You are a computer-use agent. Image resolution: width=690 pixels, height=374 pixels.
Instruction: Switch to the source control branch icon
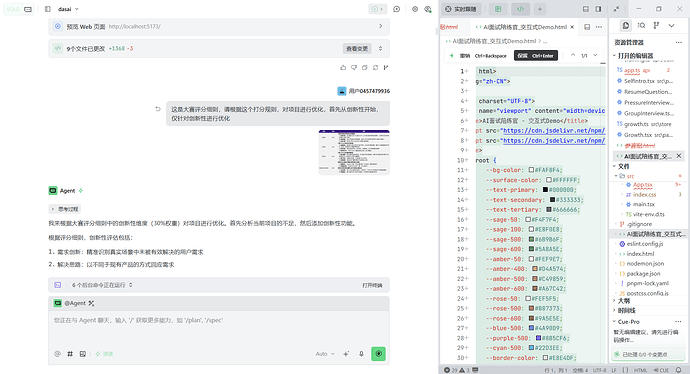pos(656,26)
